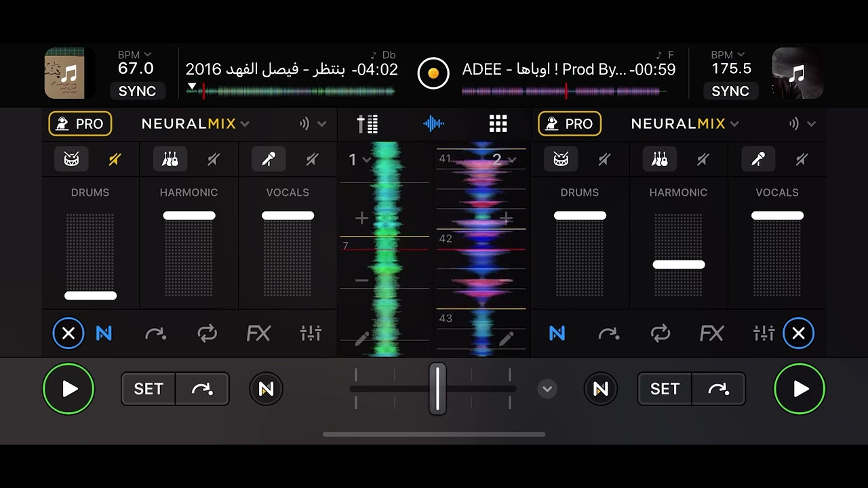The width and height of the screenshot is (868, 488).
Task: Switch to waveform view tab
Action: click(433, 123)
